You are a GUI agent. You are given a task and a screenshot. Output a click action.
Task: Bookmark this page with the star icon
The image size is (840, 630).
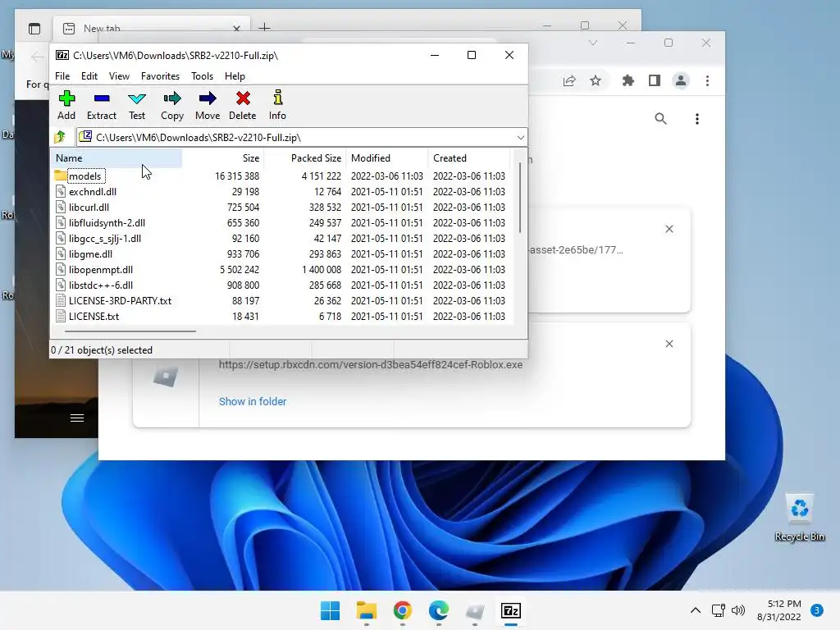[596, 81]
